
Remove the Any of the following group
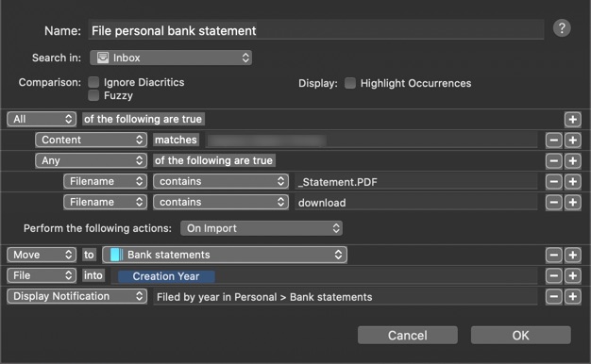point(553,161)
